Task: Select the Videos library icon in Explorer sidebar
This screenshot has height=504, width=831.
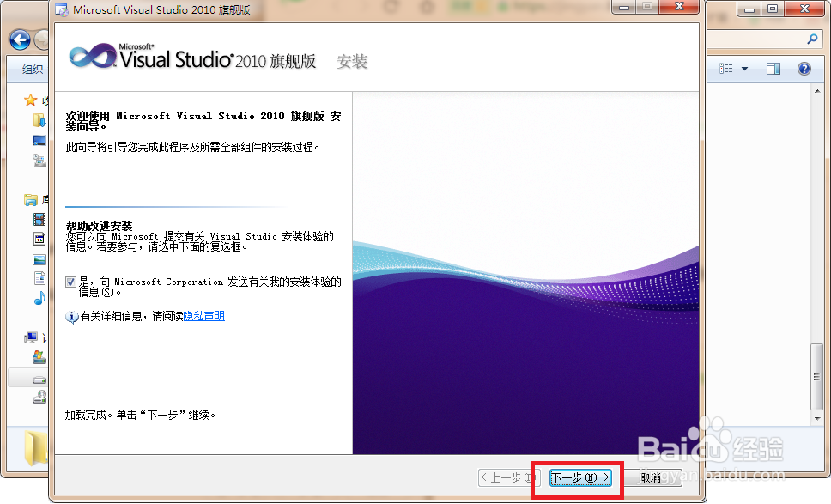Action: click(39, 219)
